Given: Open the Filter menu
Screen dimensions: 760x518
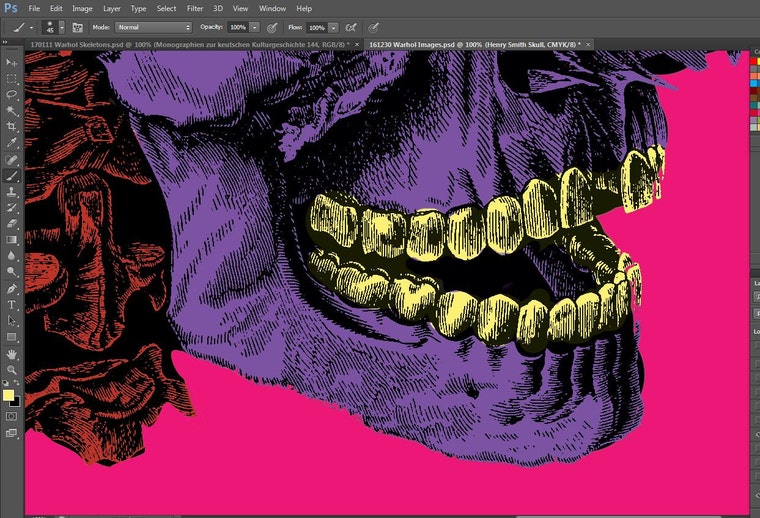Looking at the screenshot, I should [195, 9].
